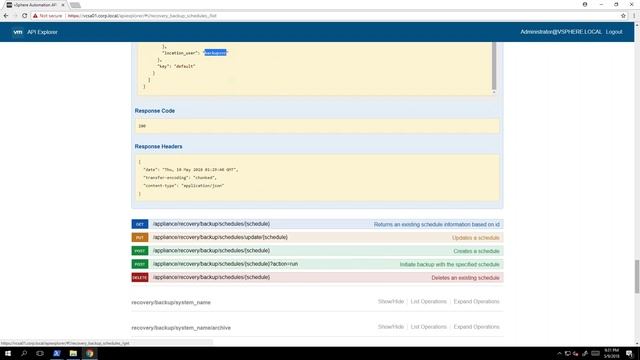Open the touch keyboard tray icon

596,353
